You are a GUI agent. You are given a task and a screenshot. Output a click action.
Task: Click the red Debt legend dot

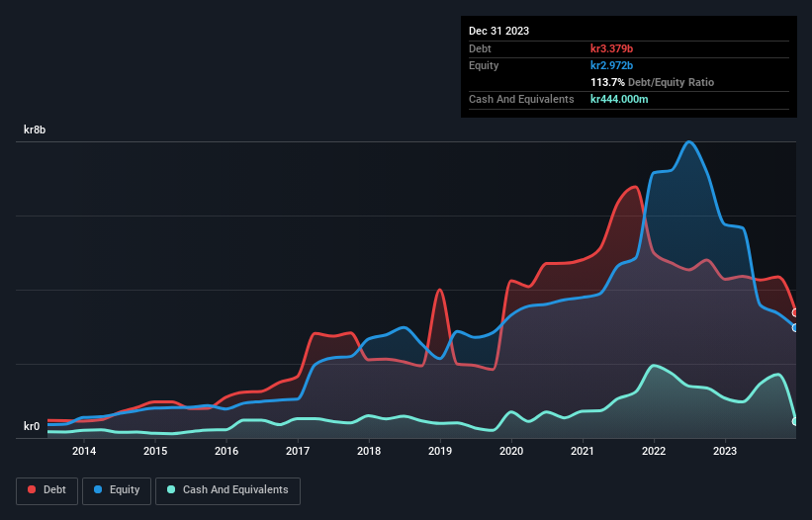click(x=32, y=489)
